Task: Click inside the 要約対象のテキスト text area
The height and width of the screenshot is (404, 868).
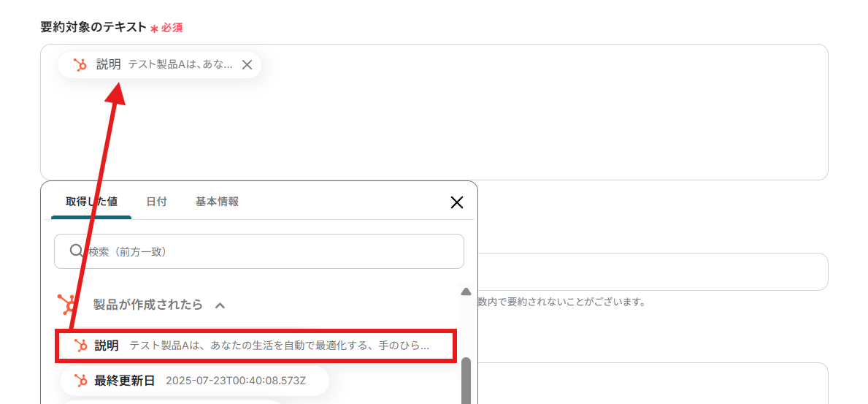Action: tap(434, 112)
